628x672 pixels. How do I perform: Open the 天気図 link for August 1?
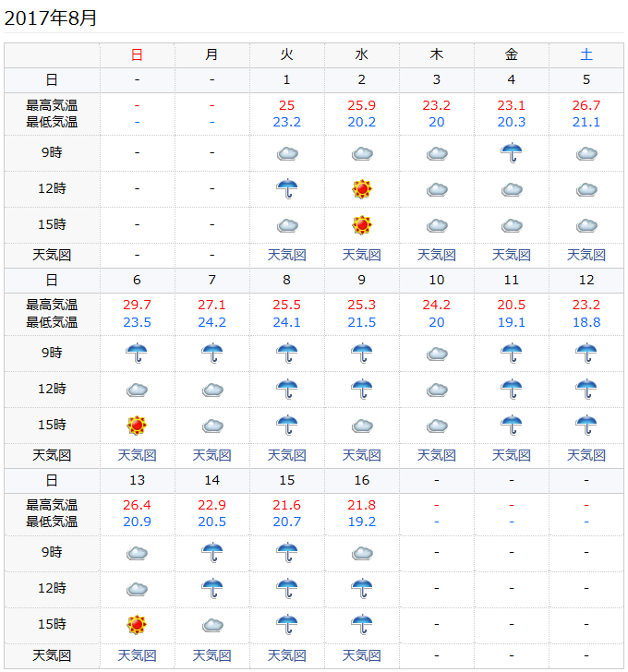pyautogui.click(x=287, y=255)
